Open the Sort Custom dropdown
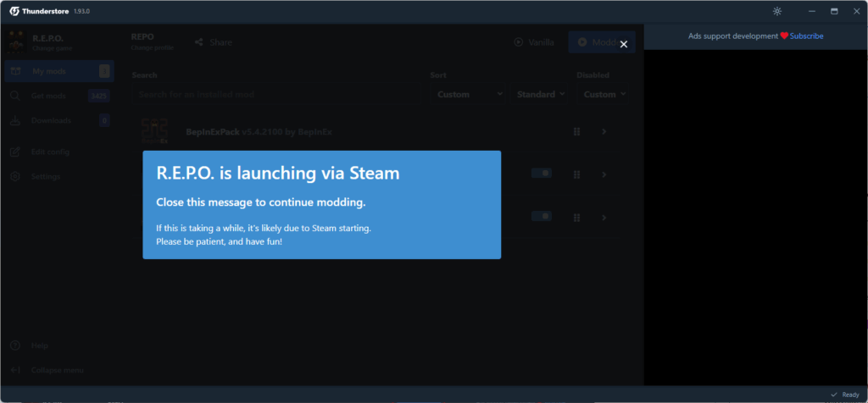This screenshot has width=868, height=403. [x=468, y=94]
